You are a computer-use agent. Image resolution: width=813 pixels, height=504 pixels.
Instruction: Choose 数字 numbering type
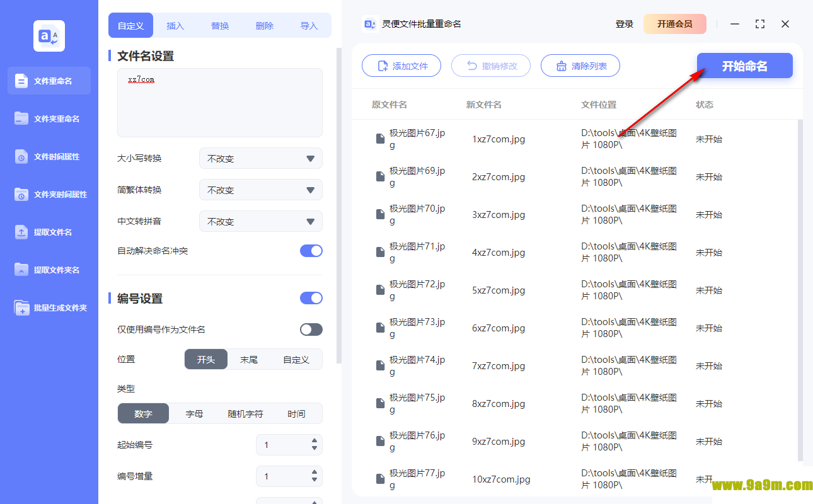(144, 413)
